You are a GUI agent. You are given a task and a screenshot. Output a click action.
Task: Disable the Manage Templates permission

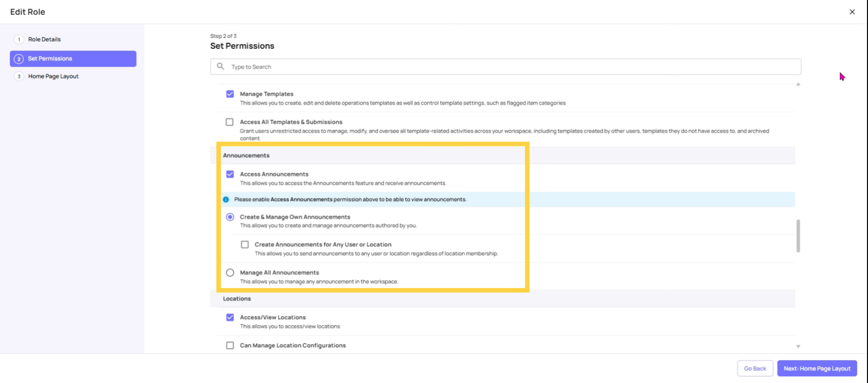click(230, 93)
